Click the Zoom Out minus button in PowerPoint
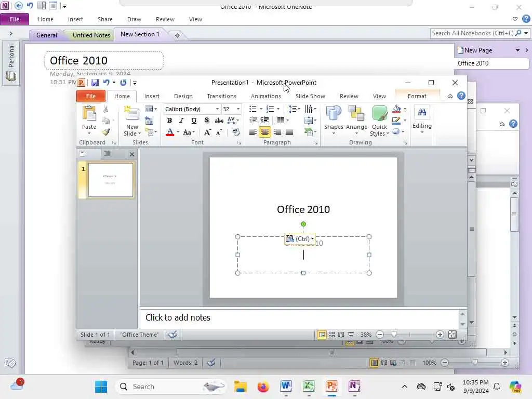This screenshot has width=532, height=399. point(380,335)
